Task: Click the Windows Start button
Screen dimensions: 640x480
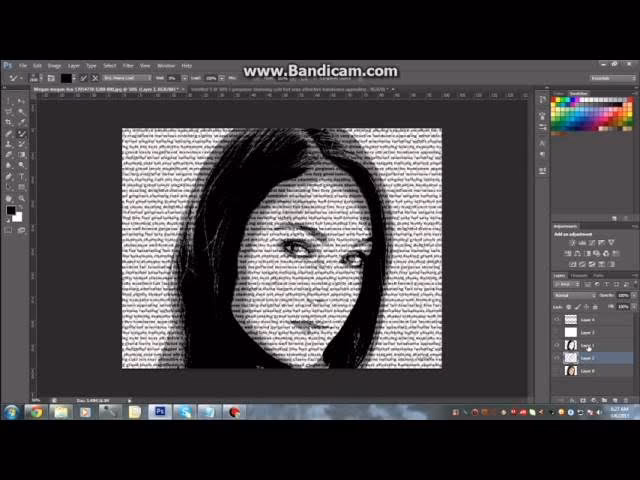Action: pyautogui.click(x=12, y=411)
